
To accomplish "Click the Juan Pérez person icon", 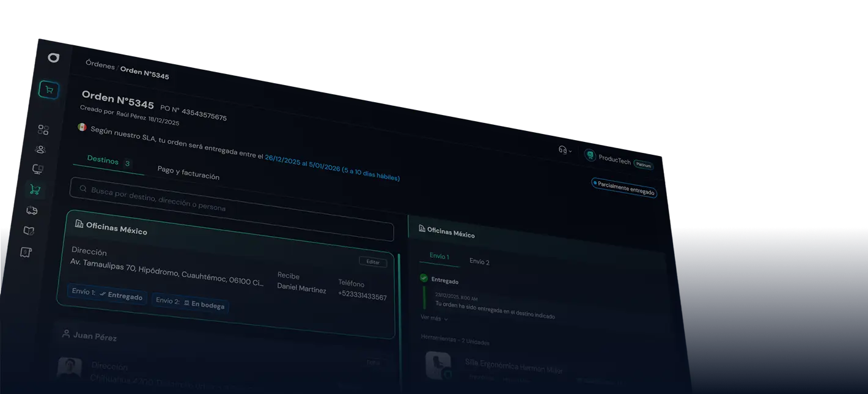I will pyautogui.click(x=66, y=334).
